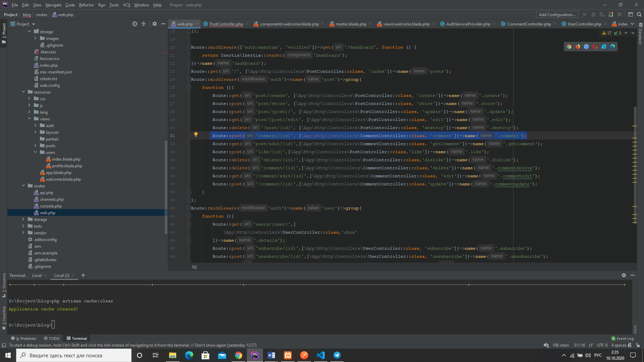This screenshot has width=644, height=362.
Task: Open terminal settings gear icon
Action: [x=624, y=275]
